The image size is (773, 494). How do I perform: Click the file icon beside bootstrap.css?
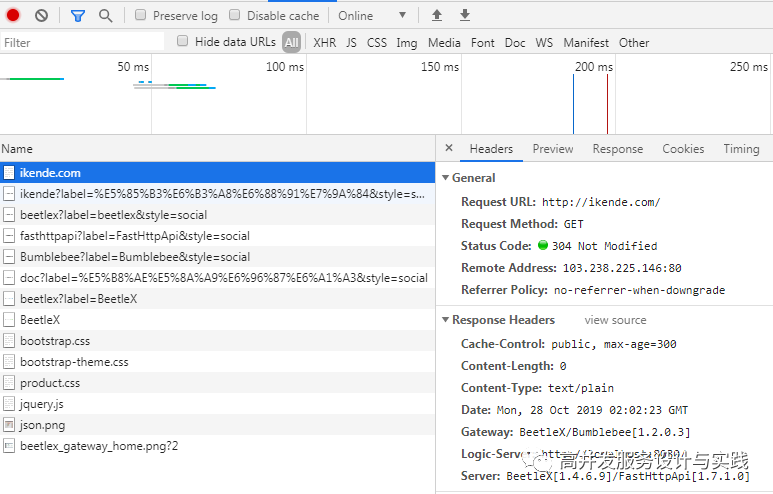(9, 341)
